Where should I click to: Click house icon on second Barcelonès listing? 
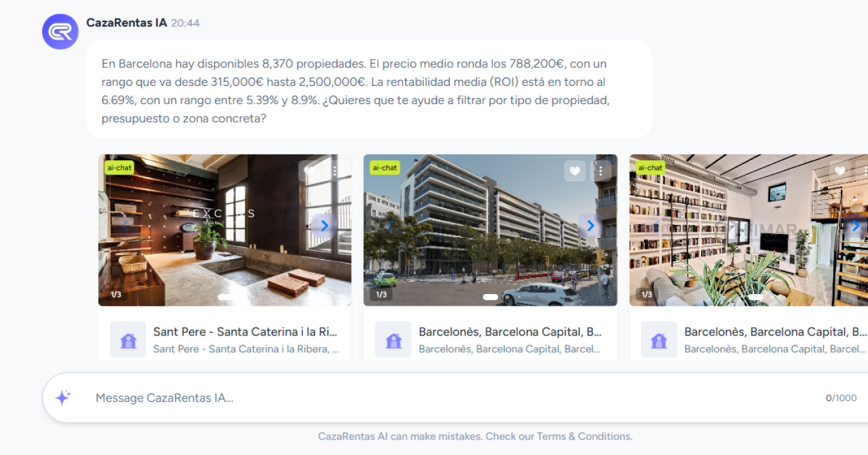tap(393, 340)
